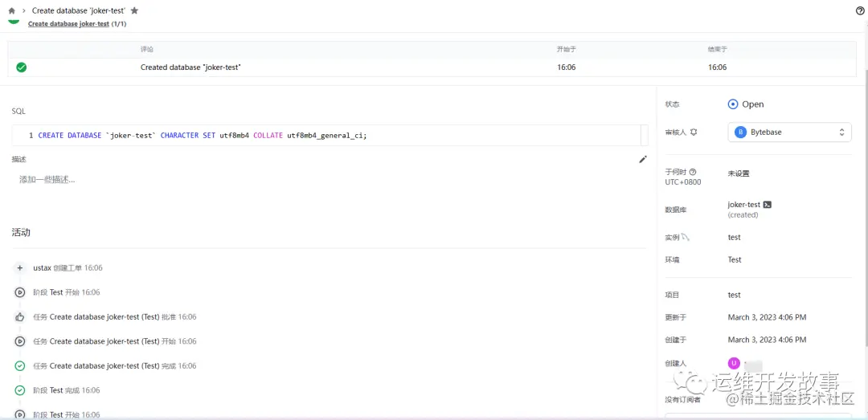The width and height of the screenshot is (868, 420).
Task: Click the 'Create database 'joker-test'' breadcrumb title
Action: click(x=79, y=10)
